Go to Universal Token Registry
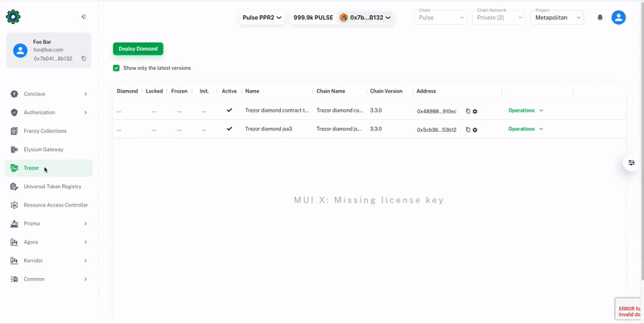The image size is (644, 324). click(x=52, y=187)
